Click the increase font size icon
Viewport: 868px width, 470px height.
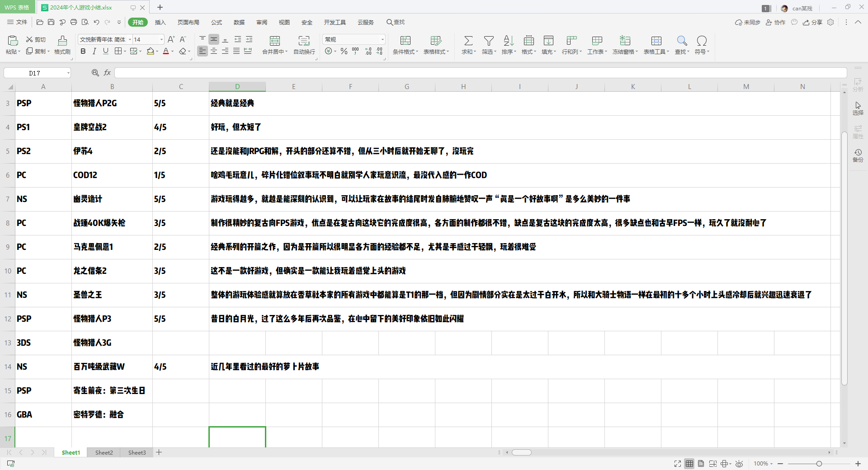(171, 40)
